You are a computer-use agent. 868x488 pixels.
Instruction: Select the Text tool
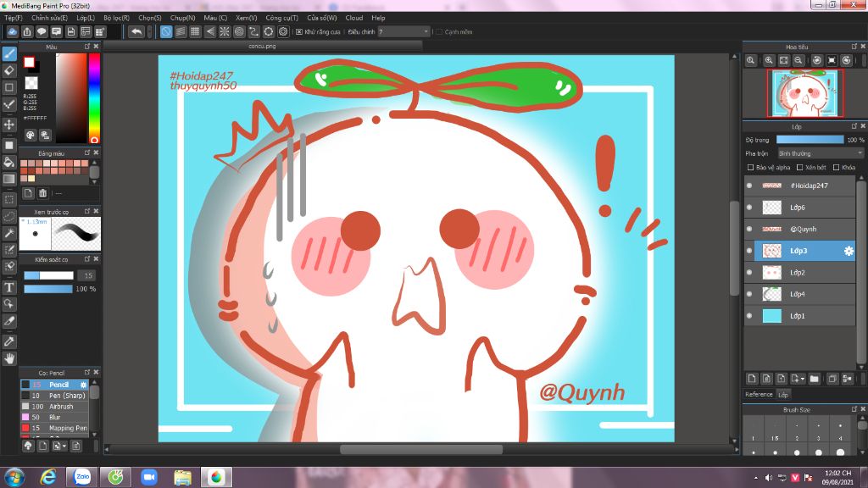(x=9, y=287)
